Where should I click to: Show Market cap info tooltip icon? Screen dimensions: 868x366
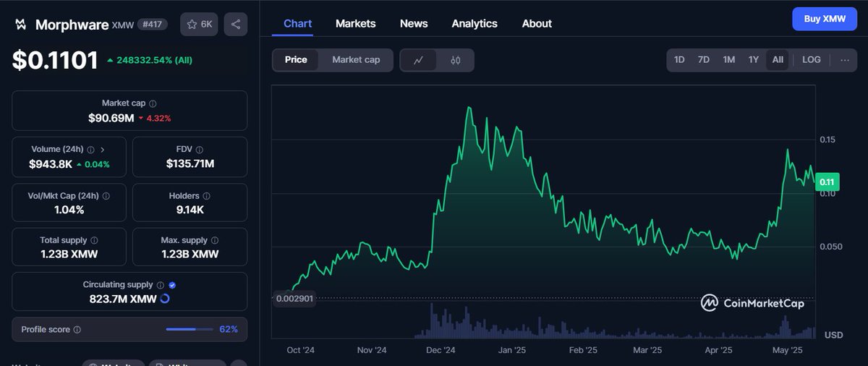tap(153, 103)
